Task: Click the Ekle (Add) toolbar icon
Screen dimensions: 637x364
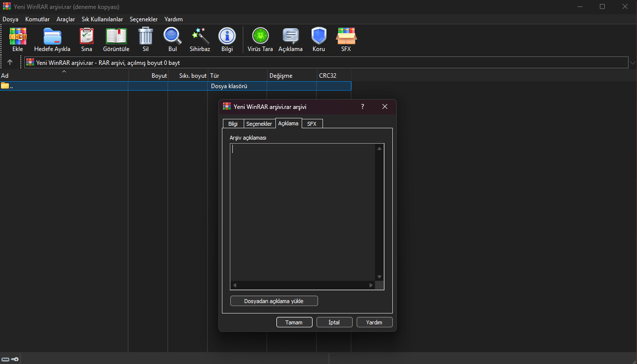Action: (x=18, y=36)
